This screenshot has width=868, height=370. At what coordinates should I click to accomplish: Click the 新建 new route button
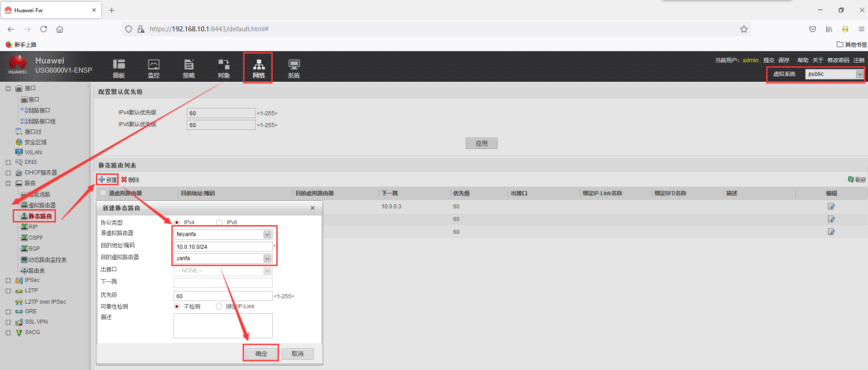[x=108, y=180]
